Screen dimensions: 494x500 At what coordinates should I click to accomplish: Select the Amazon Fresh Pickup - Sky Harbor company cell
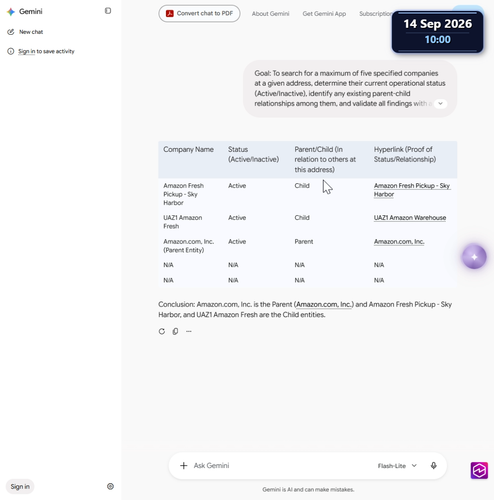pyautogui.click(x=183, y=194)
